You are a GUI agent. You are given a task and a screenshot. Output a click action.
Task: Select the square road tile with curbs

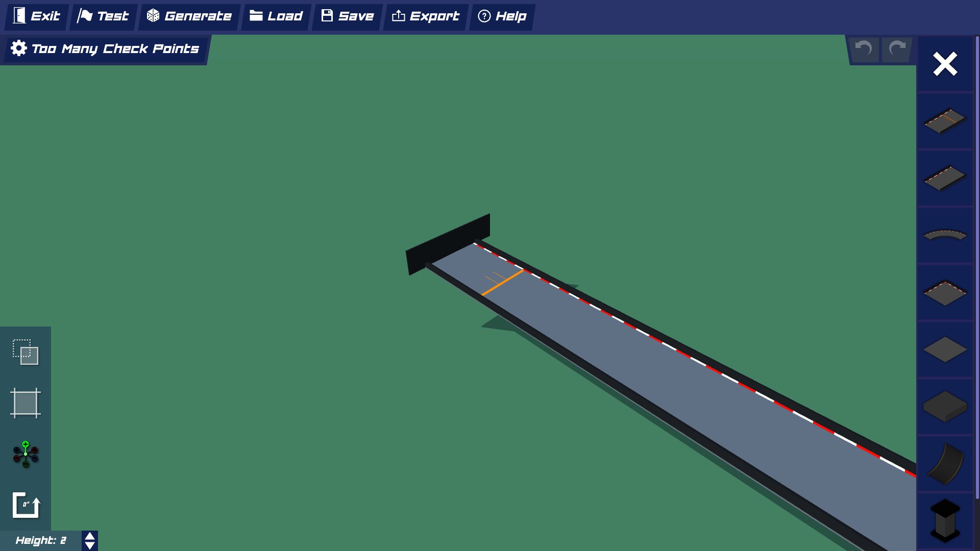click(x=945, y=293)
